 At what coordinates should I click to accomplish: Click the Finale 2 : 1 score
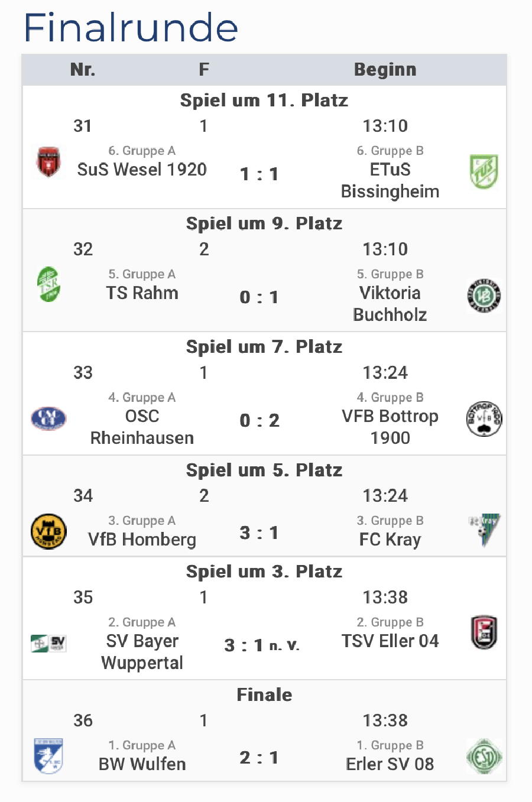[259, 758]
